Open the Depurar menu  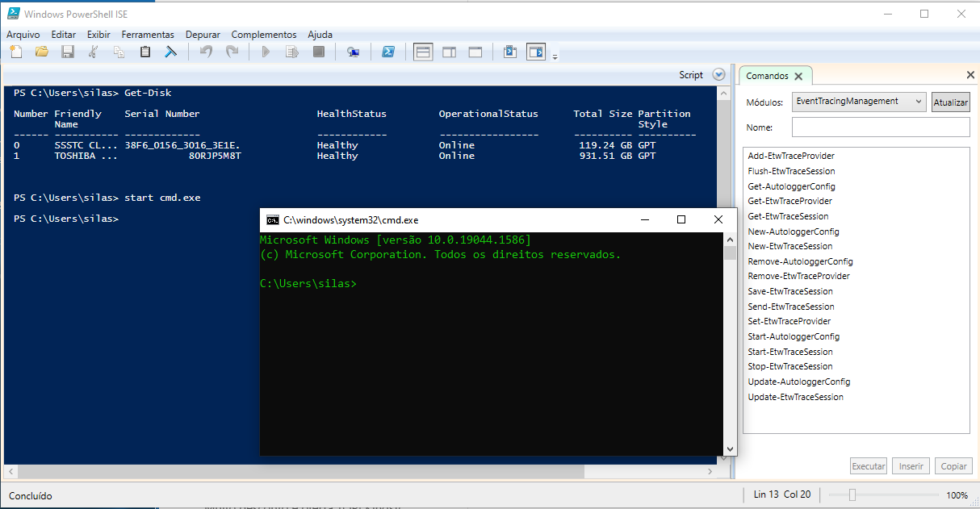(202, 35)
